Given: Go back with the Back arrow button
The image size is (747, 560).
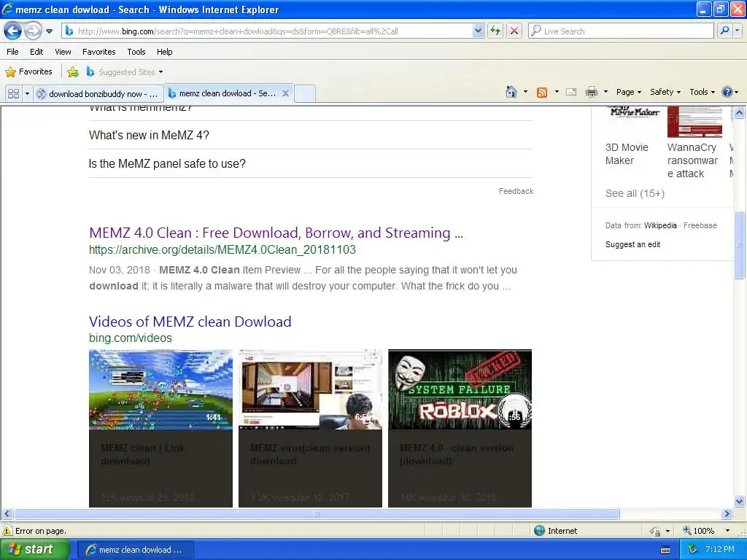Looking at the screenshot, I should coord(13,31).
